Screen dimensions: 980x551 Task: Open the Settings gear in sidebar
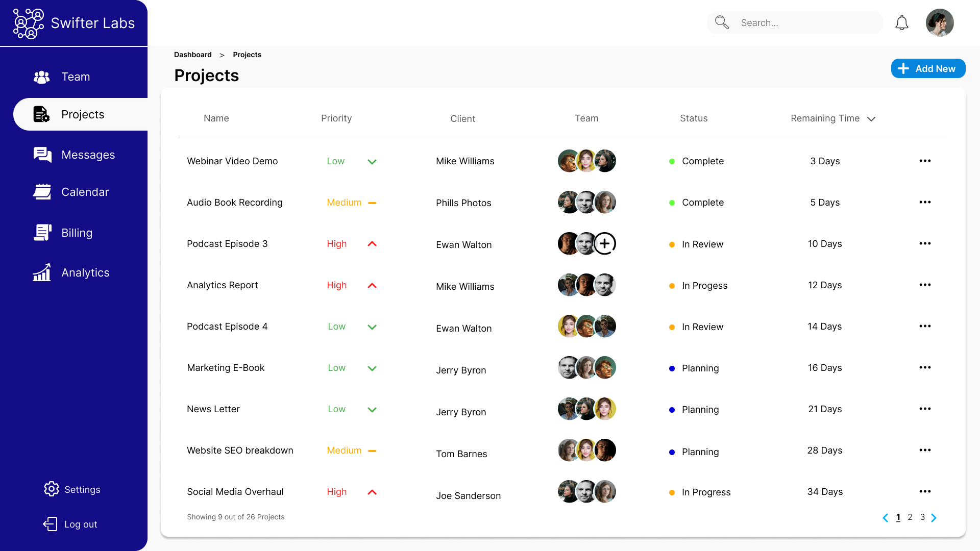(x=52, y=489)
